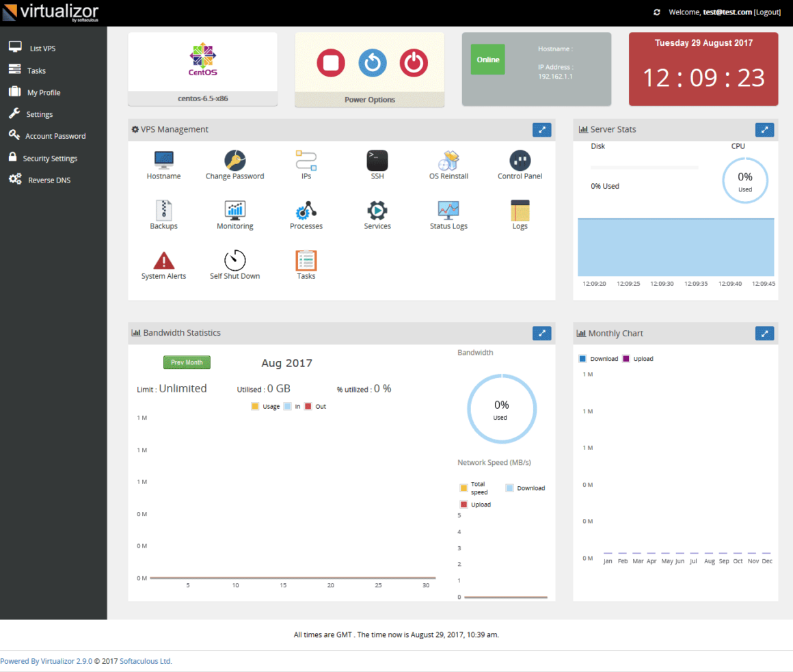Click the refresh icon beside Welcome text
Image resolution: width=793 pixels, height=672 pixels.
[656, 12]
